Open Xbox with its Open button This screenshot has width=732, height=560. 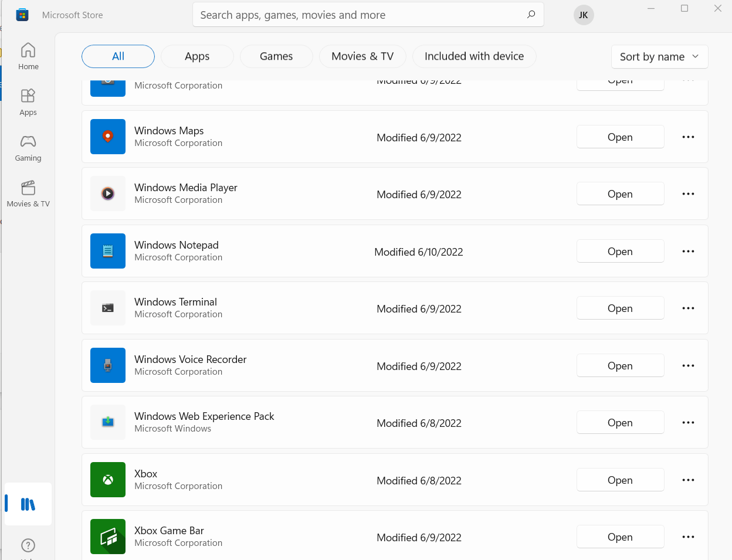(x=620, y=480)
